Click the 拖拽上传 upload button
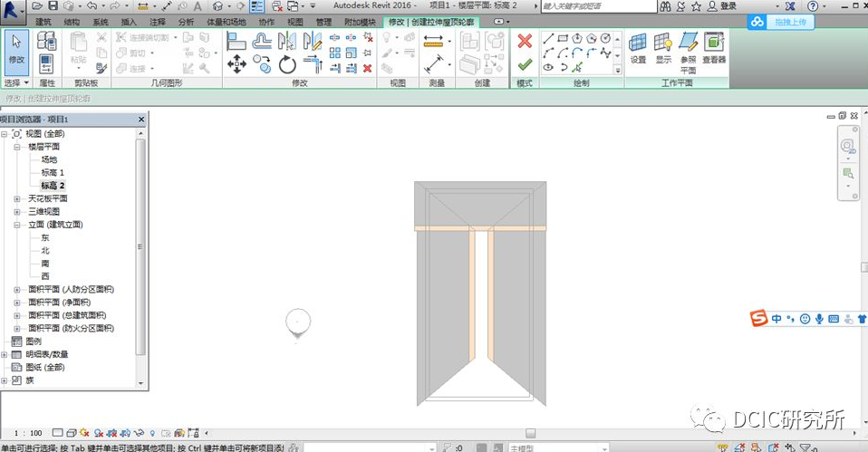868x452 pixels. point(790,22)
